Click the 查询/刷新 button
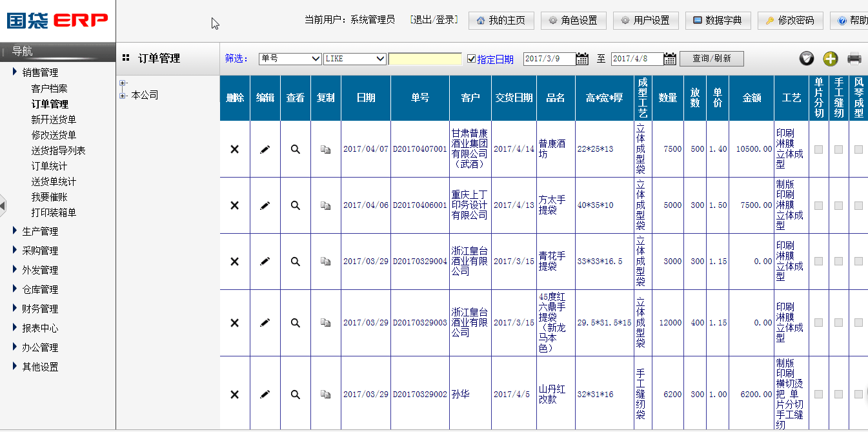Screen dimensions: 868x432 click(x=711, y=59)
